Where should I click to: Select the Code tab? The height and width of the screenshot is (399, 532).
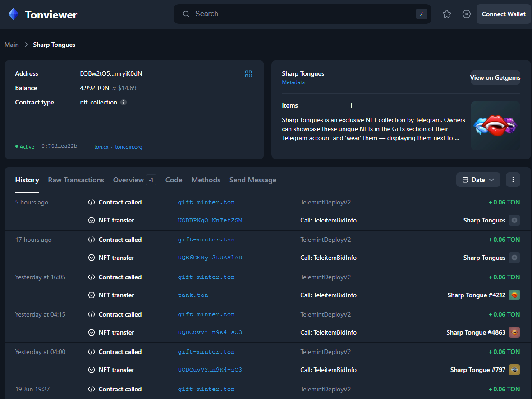pyautogui.click(x=174, y=180)
